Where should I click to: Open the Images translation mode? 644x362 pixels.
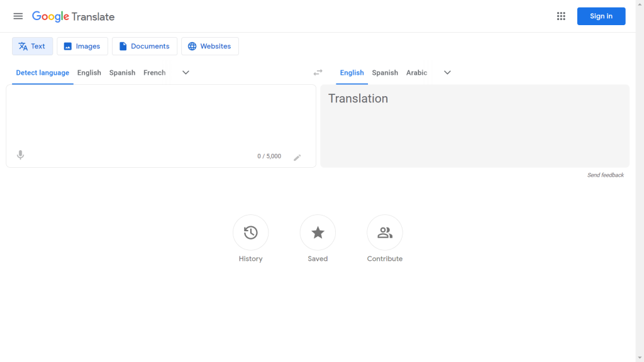pyautogui.click(x=82, y=46)
